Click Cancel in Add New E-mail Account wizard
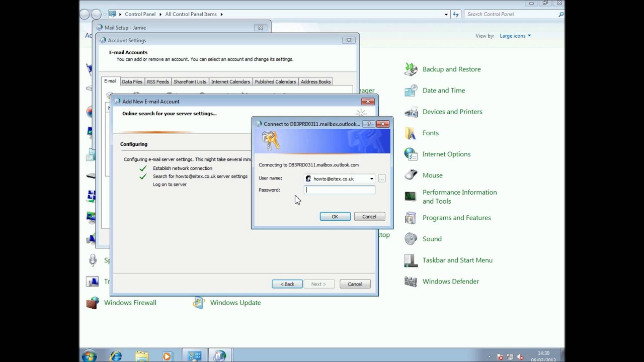The width and height of the screenshot is (644, 362). coord(355,284)
